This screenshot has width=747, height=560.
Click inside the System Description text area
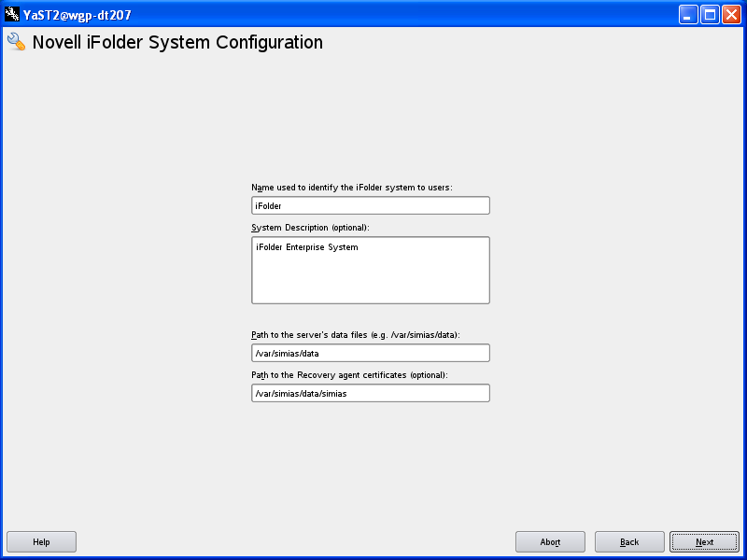[x=371, y=270]
